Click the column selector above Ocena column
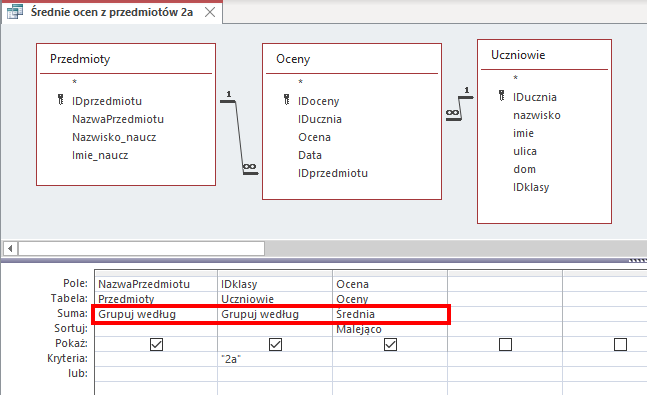The width and height of the screenshot is (647, 395). (x=390, y=273)
